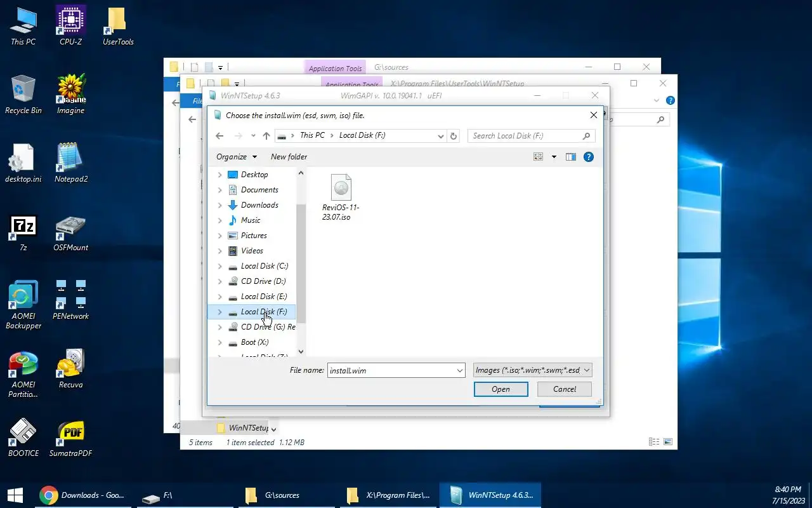812x508 pixels.
Task: Open Application Tools tab in G:\sources window
Action: click(x=336, y=68)
